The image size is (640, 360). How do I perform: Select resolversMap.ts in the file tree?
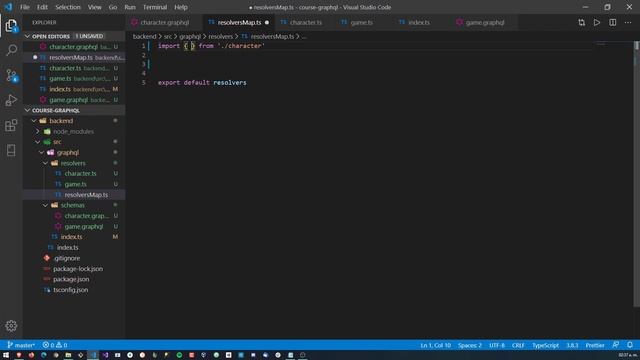[x=86, y=195]
